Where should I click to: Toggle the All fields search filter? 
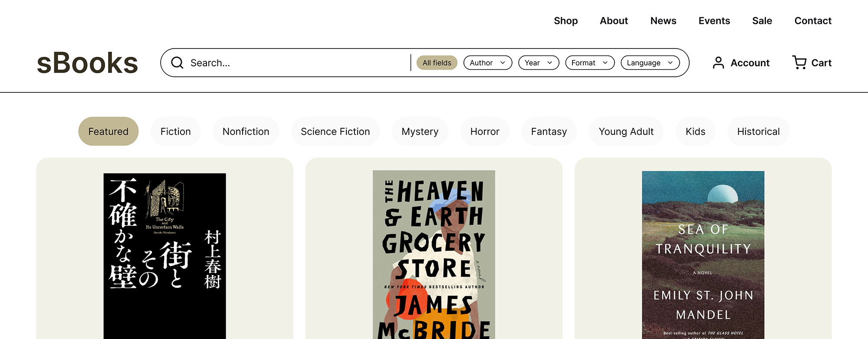point(437,63)
